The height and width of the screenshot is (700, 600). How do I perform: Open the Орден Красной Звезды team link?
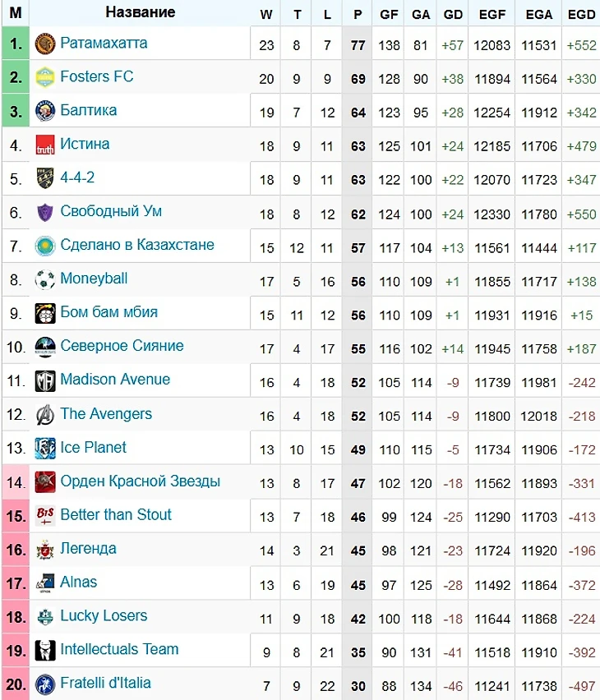coord(140,481)
